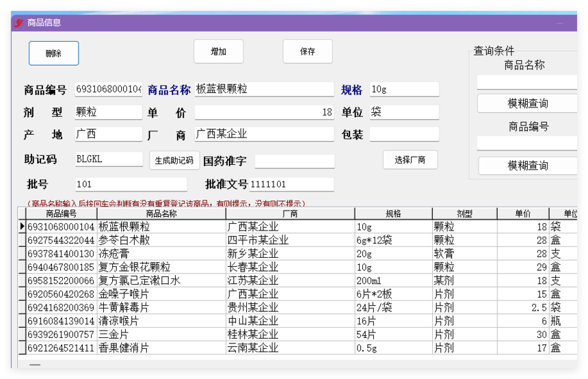Click the 厂商 column header in the table

[290, 213]
